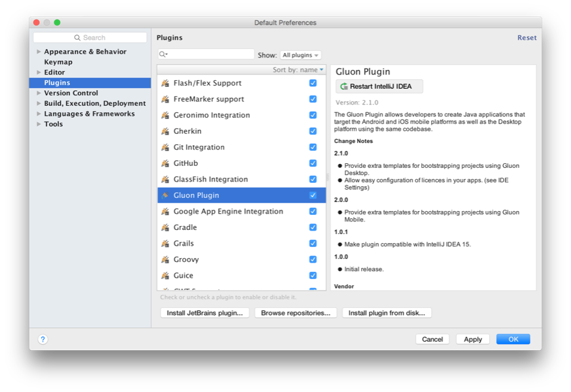
Task: Click the plugin search magnifier icon
Action: coord(163,54)
